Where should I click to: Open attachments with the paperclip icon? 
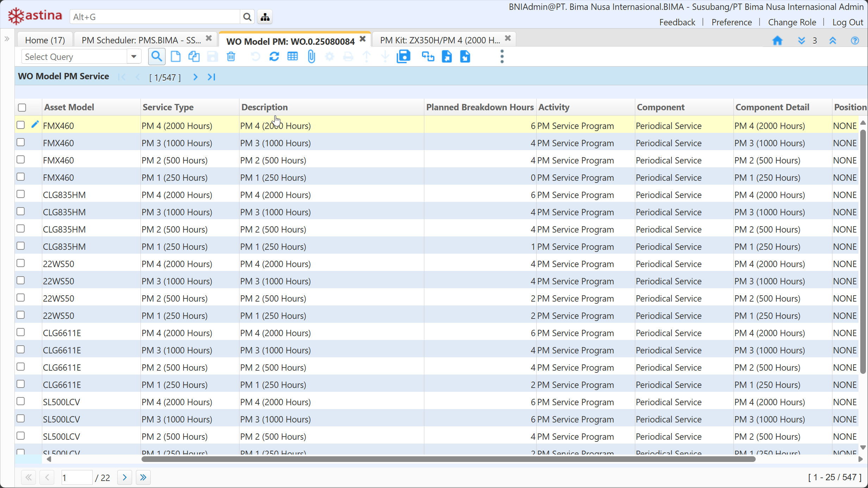[311, 57]
